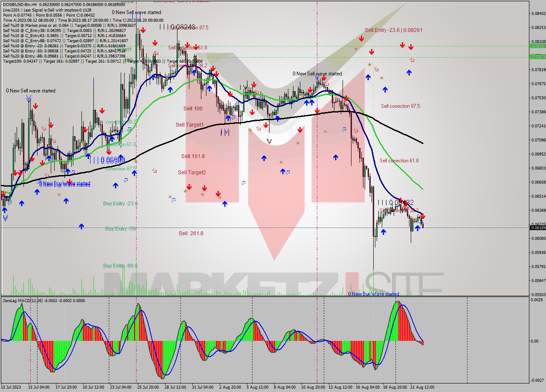Click the '25 Jul 20:00' time label
Viewport: 546px width, 392px height.
148,387
